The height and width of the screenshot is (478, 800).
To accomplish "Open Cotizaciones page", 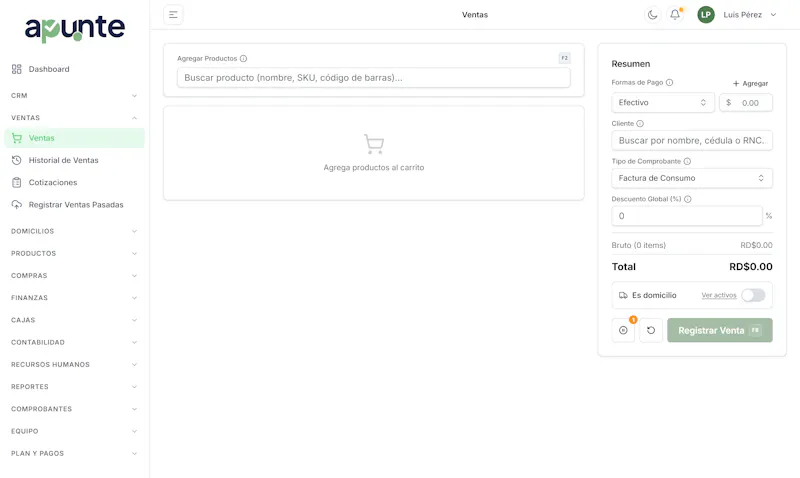I will 74,182.
